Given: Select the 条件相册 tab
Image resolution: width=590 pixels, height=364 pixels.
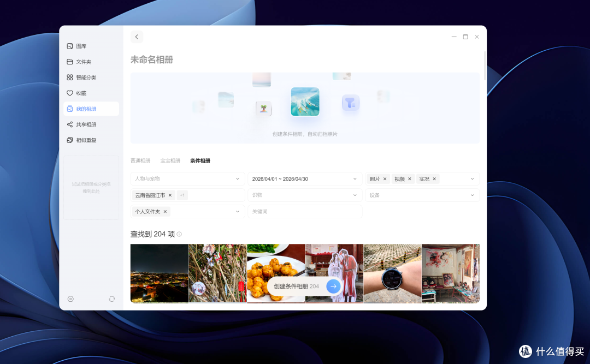Looking at the screenshot, I should [200, 160].
